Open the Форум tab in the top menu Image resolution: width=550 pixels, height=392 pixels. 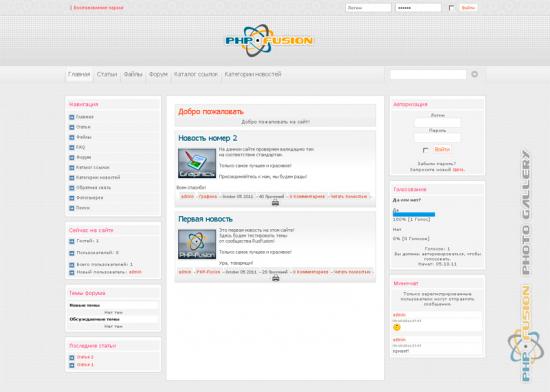coord(158,74)
